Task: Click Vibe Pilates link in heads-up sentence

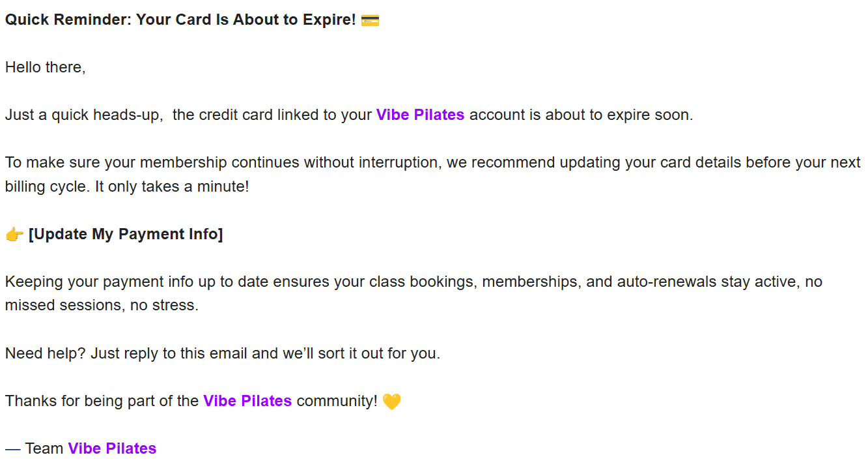Action: click(420, 115)
